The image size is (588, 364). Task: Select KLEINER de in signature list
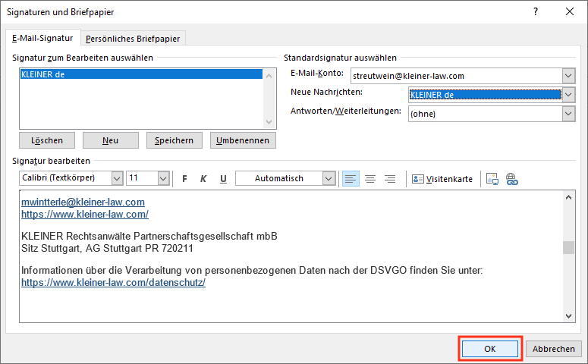43,74
